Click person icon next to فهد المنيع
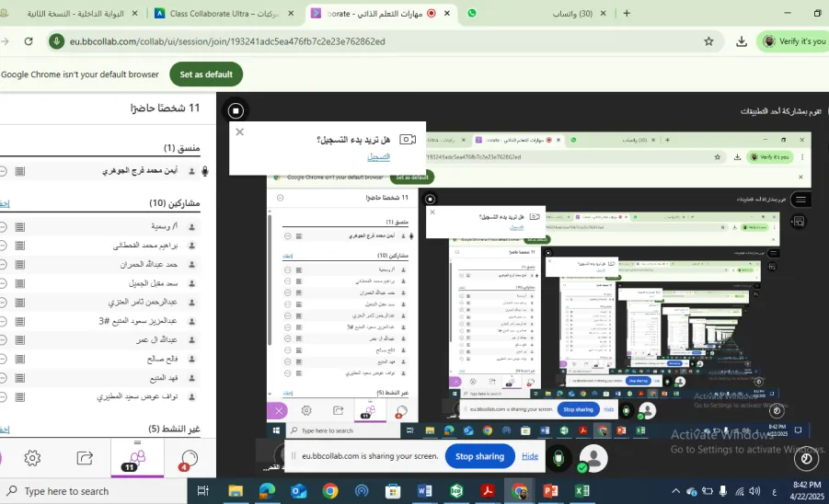The height and width of the screenshot is (504, 829). pyautogui.click(x=192, y=378)
